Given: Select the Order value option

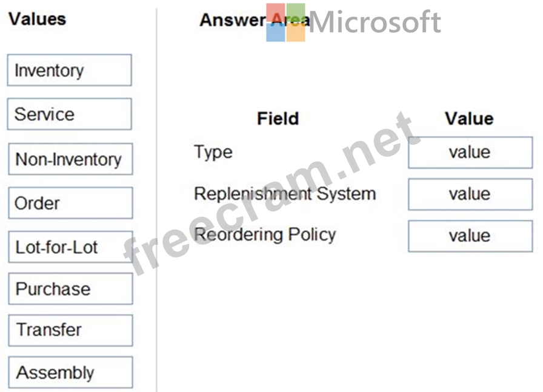Looking at the screenshot, I should [x=70, y=203].
